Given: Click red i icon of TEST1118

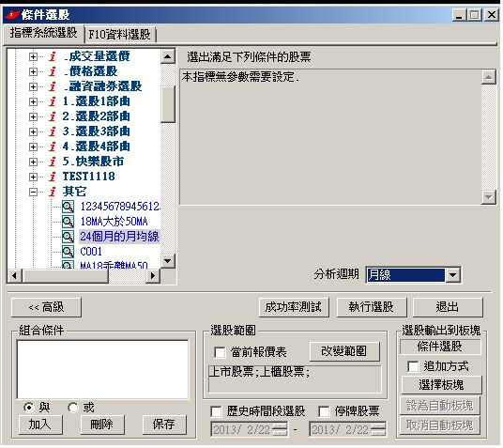Looking at the screenshot, I should (53, 177).
